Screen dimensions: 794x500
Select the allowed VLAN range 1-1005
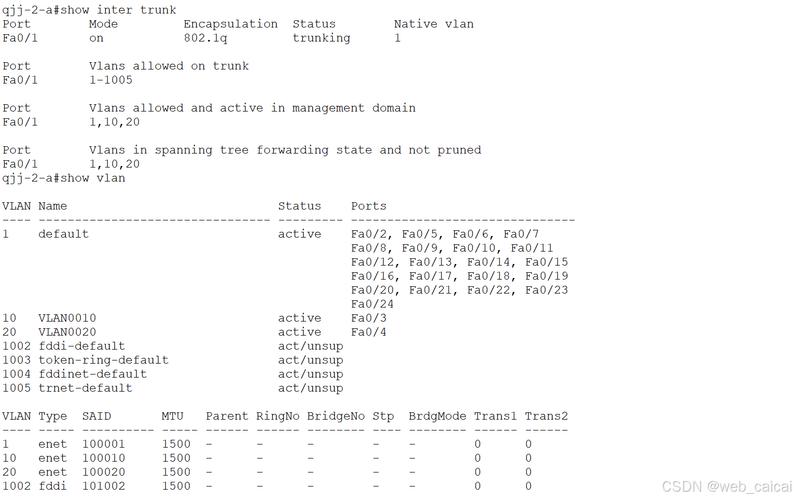click(x=111, y=80)
